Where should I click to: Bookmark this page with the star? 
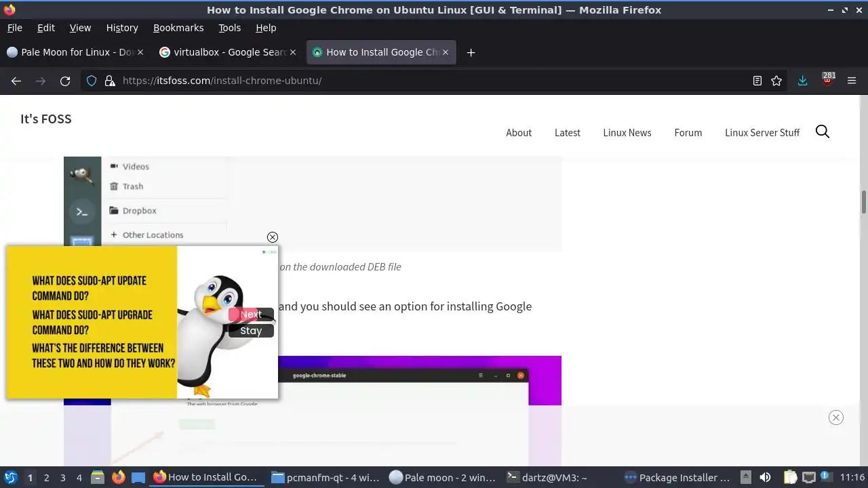(776, 81)
